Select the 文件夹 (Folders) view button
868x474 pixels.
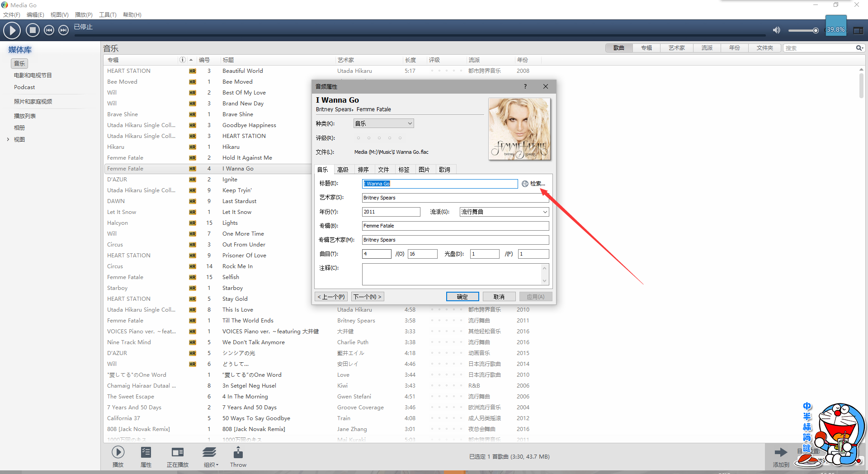tap(765, 48)
